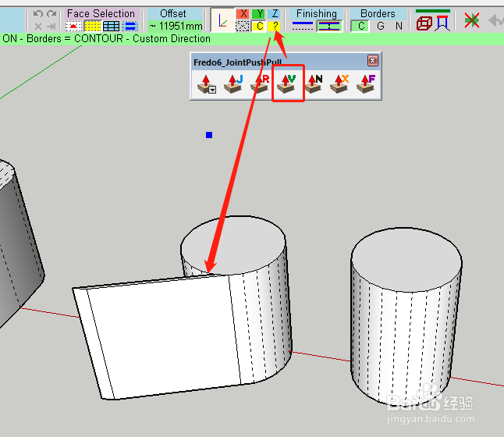The image size is (504, 437).
Task: Lock direction to green Y axis
Action: pos(259,14)
